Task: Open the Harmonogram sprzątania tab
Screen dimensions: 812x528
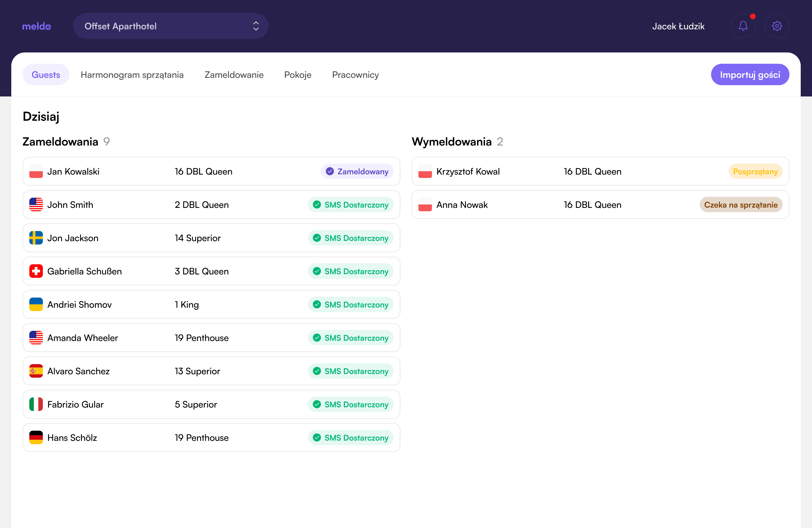Action: (133, 75)
